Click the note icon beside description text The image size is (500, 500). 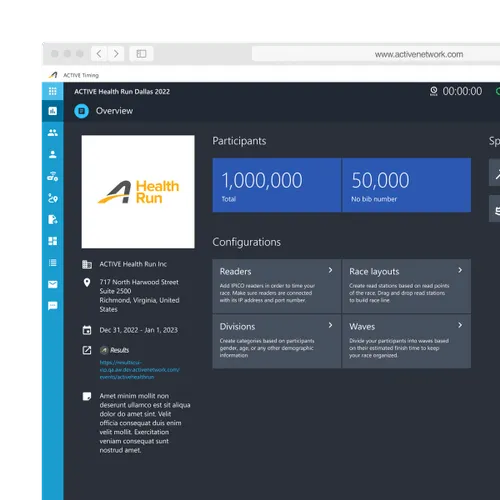[x=87, y=396]
